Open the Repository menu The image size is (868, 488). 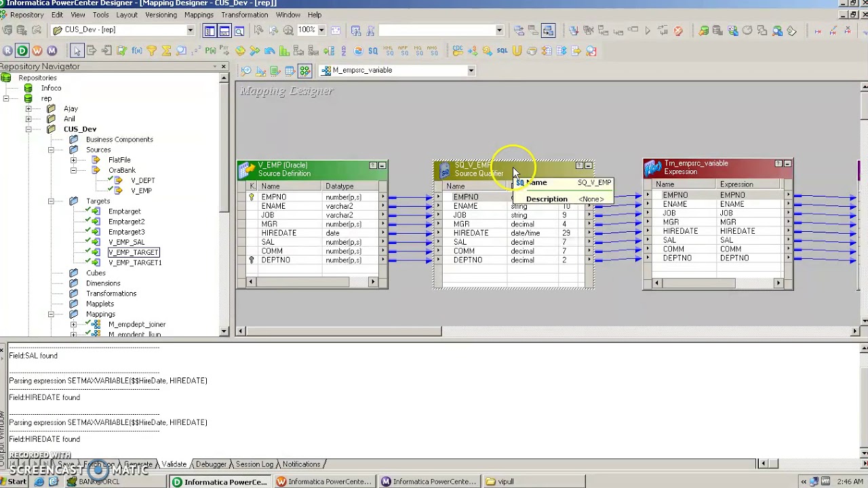27,15
